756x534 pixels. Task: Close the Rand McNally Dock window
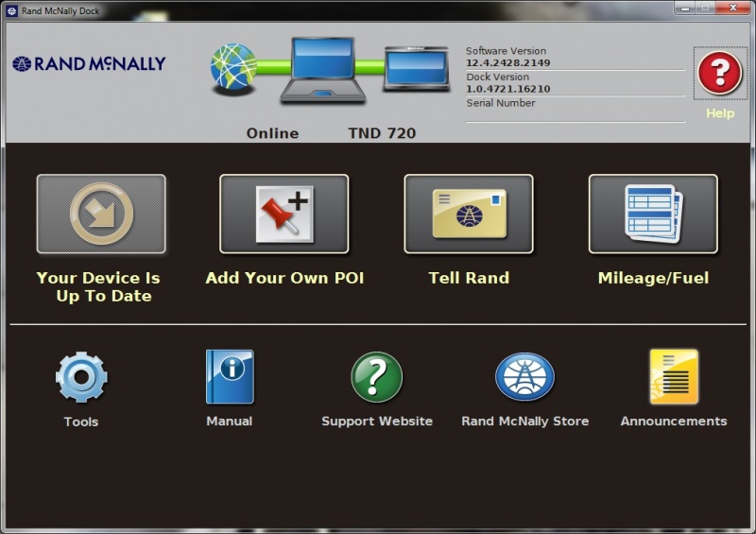click(x=733, y=8)
